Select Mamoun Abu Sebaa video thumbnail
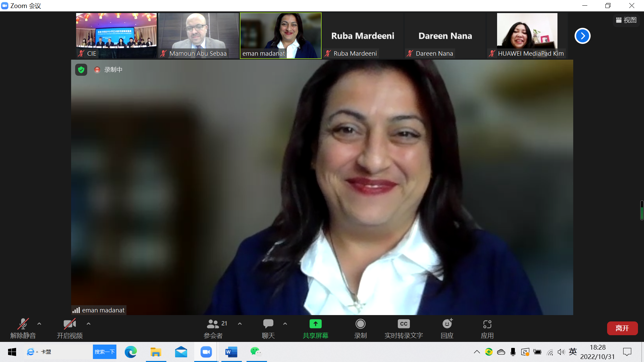Viewport: 644px width, 362px height. pyautogui.click(x=198, y=36)
